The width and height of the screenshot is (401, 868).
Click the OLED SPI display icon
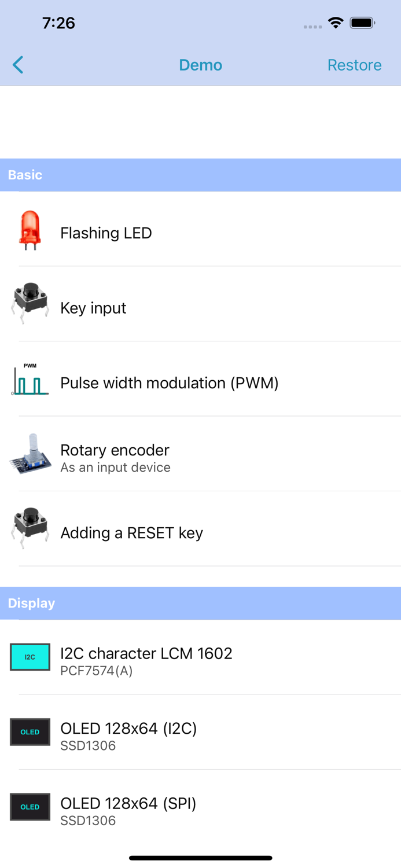tap(30, 807)
